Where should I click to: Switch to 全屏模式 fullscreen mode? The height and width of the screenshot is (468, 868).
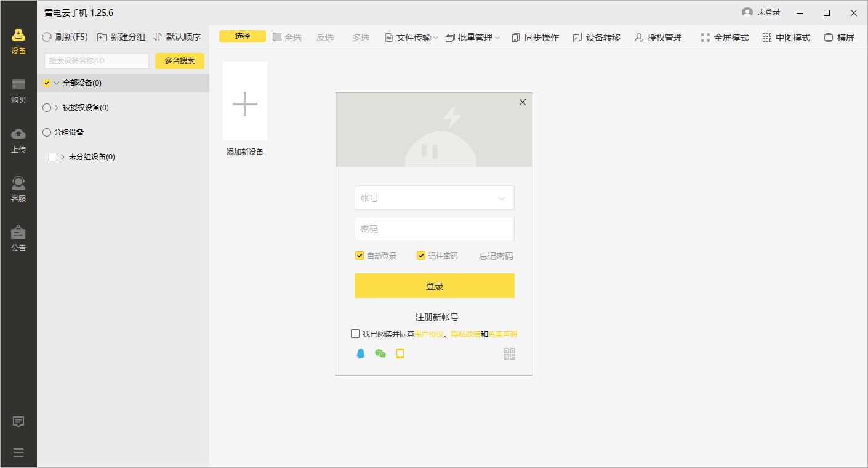click(x=725, y=38)
